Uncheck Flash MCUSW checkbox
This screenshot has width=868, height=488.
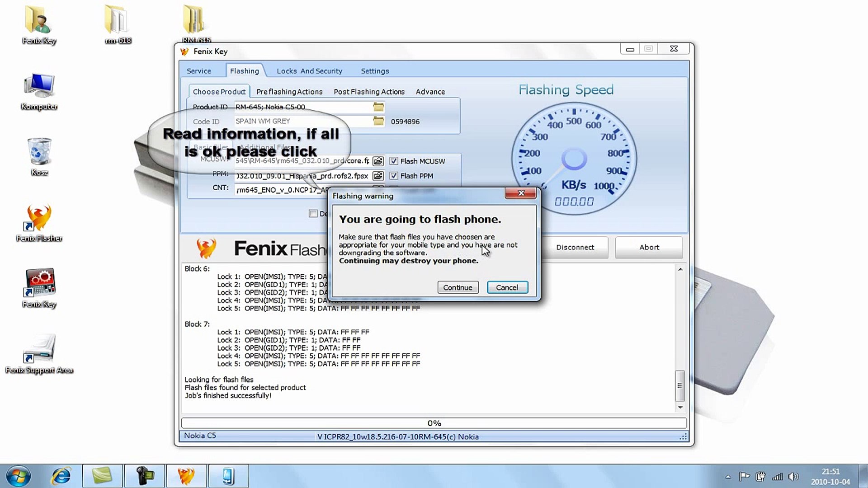(394, 161)
